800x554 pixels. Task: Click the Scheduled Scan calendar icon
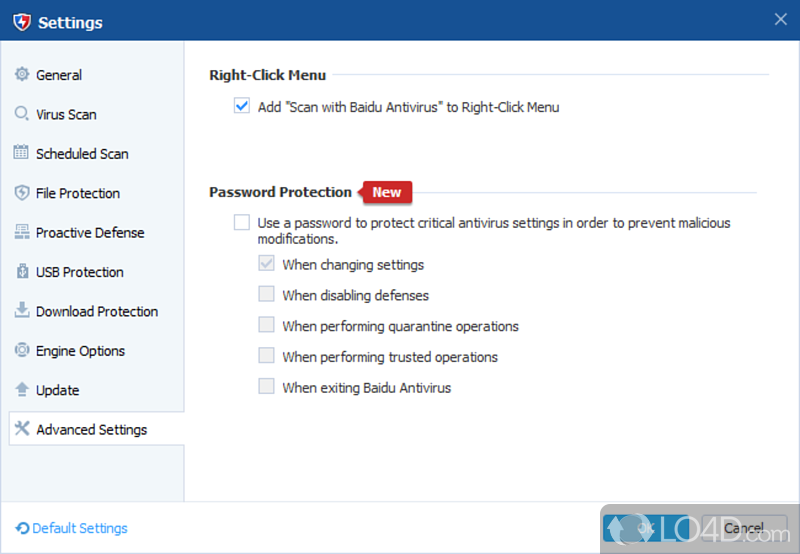click(22, 153)
